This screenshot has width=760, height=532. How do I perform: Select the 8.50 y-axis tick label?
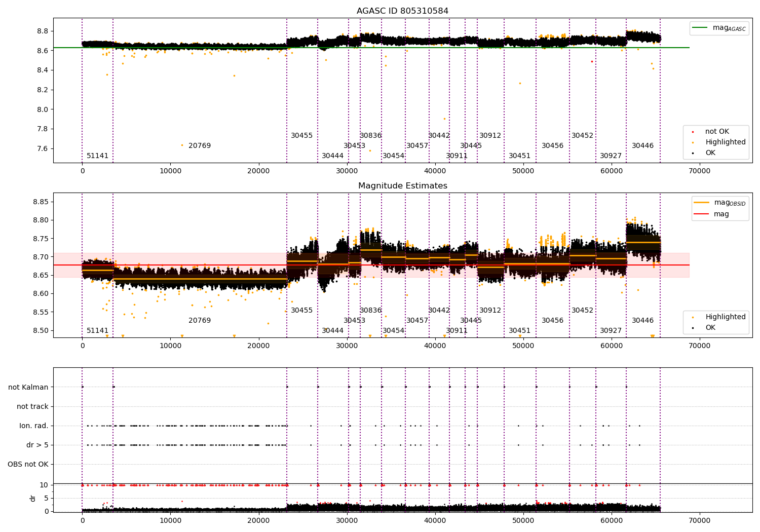(40, 330)
